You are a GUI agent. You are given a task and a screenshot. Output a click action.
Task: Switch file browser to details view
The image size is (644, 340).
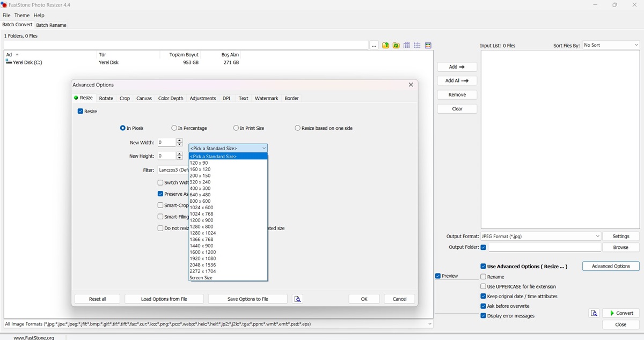coord(407,46)
